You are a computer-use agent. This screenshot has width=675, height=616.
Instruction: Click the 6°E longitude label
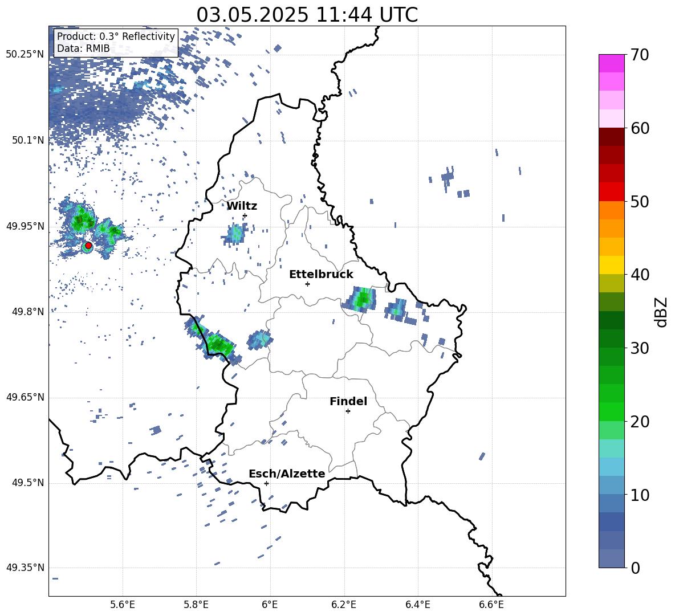pos(270,605)
